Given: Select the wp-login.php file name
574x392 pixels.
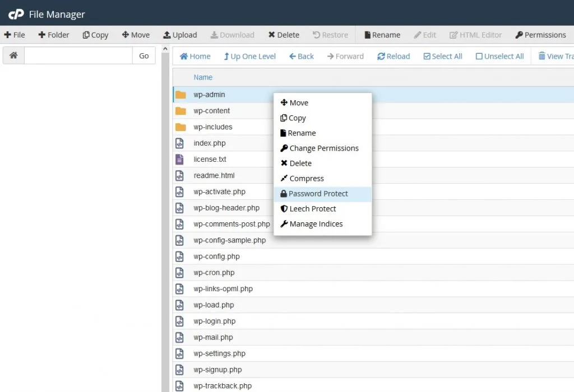Looking at the screenshot, I should click(215, 321).
